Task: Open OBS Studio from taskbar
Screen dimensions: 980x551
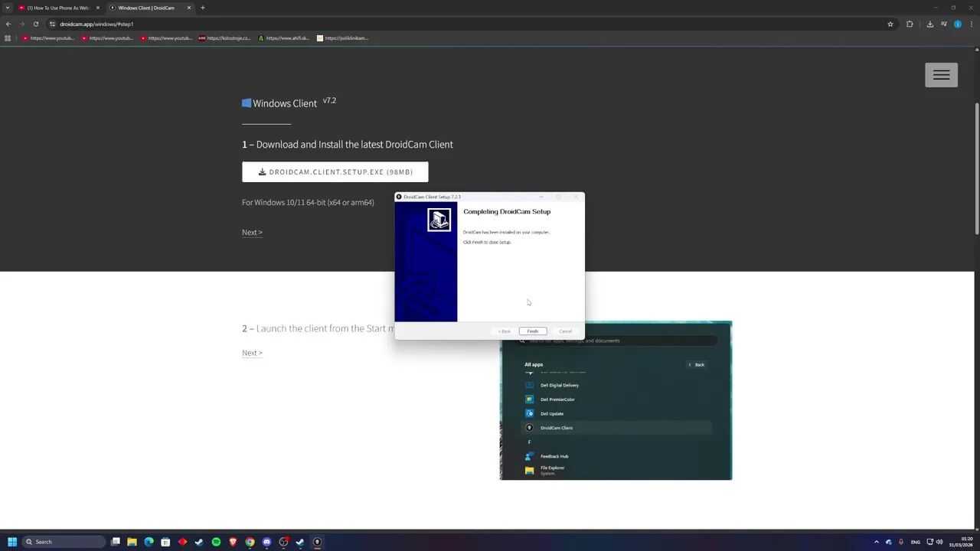Action: tap(283, 542)
